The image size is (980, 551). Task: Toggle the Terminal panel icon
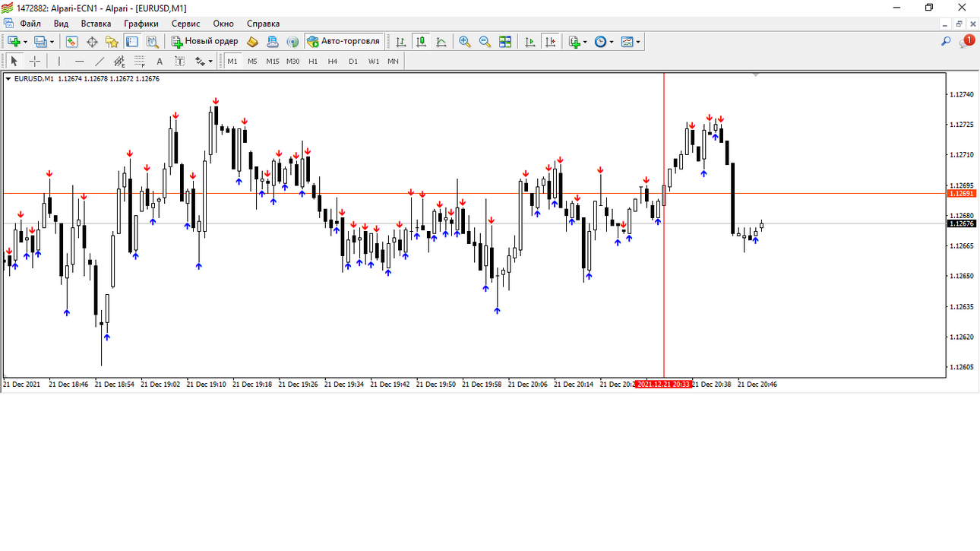pos(132,42)
